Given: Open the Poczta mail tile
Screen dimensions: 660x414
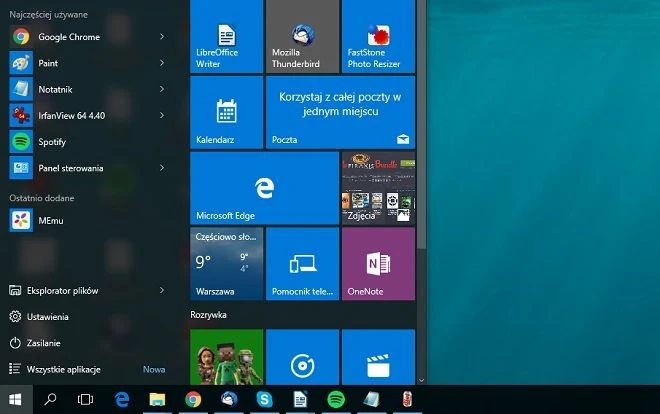Looking at the screenshot, I should 341,112.
